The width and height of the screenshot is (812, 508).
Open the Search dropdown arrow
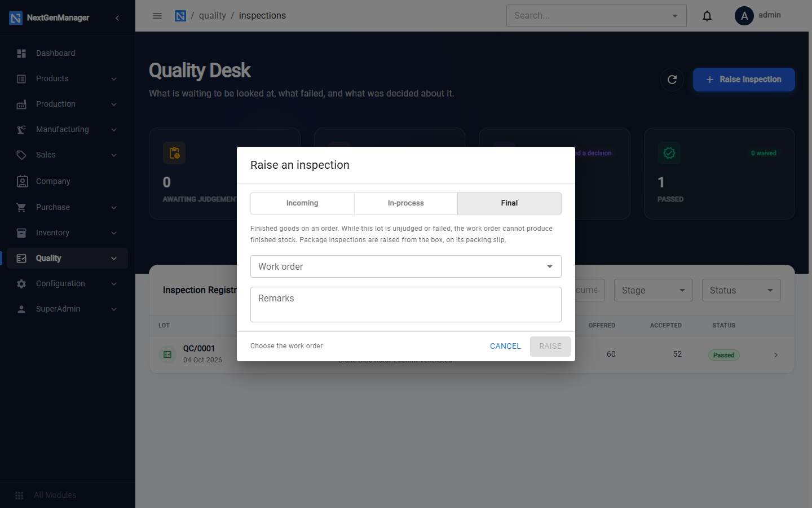pos(675,16)
